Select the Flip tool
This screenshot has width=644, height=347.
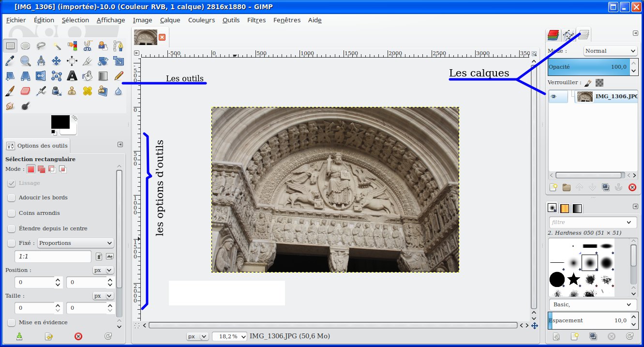(41, 76)
